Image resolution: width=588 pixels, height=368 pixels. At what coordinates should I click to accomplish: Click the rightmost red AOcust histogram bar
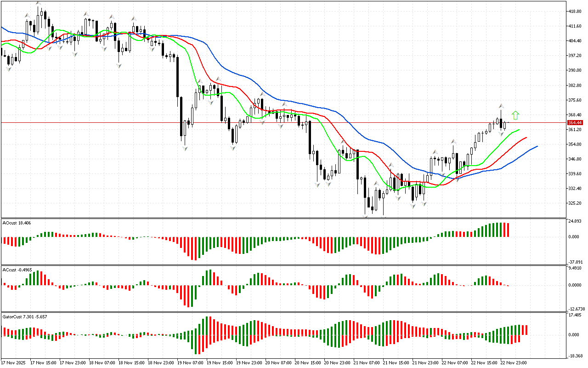pos(508,230)
